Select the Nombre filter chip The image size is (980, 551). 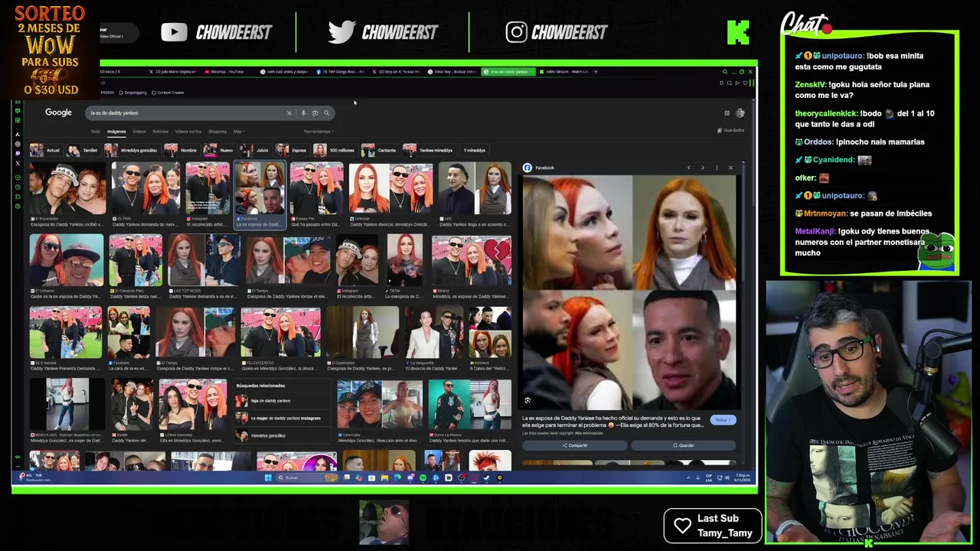181,150
